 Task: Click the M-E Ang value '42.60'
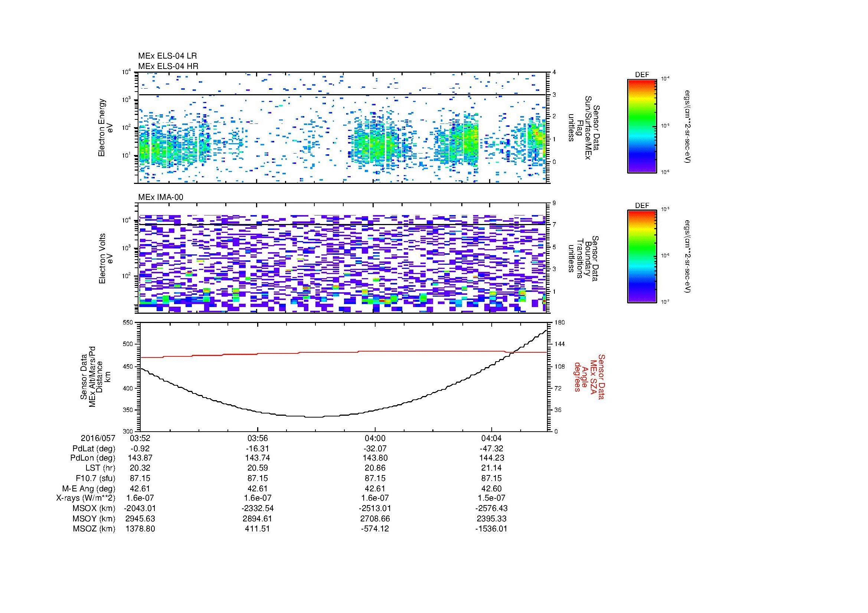click(x=491, y=488)
